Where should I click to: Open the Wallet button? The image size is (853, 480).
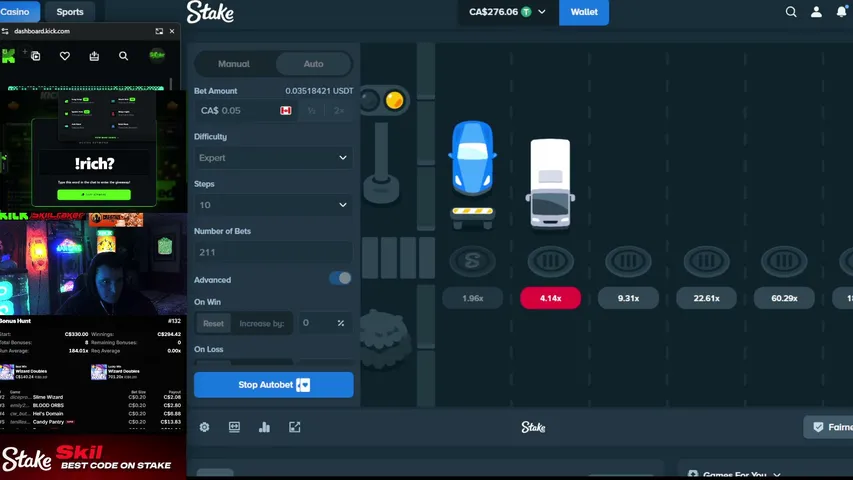pos(584,12)
